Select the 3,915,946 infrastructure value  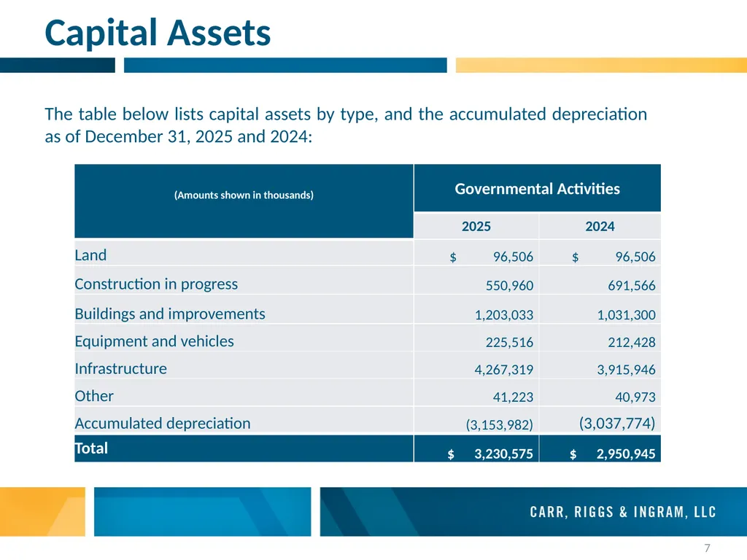coord(627,370)
